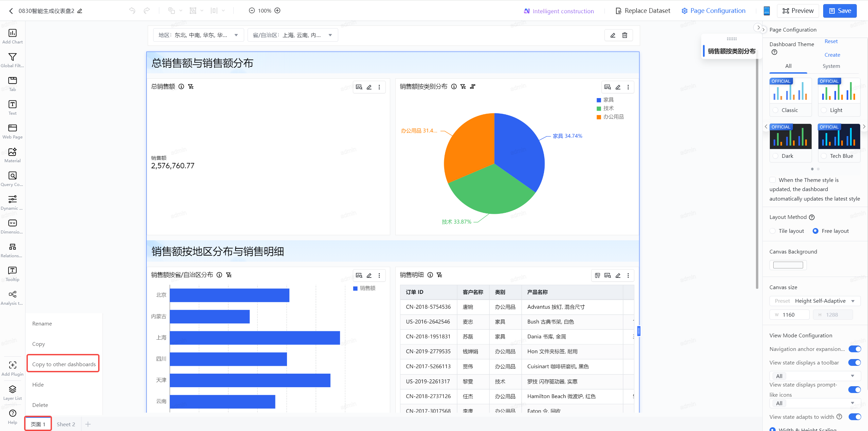
Task: Toggle Navigation anchor expansion switch
Action: (855, 349)
